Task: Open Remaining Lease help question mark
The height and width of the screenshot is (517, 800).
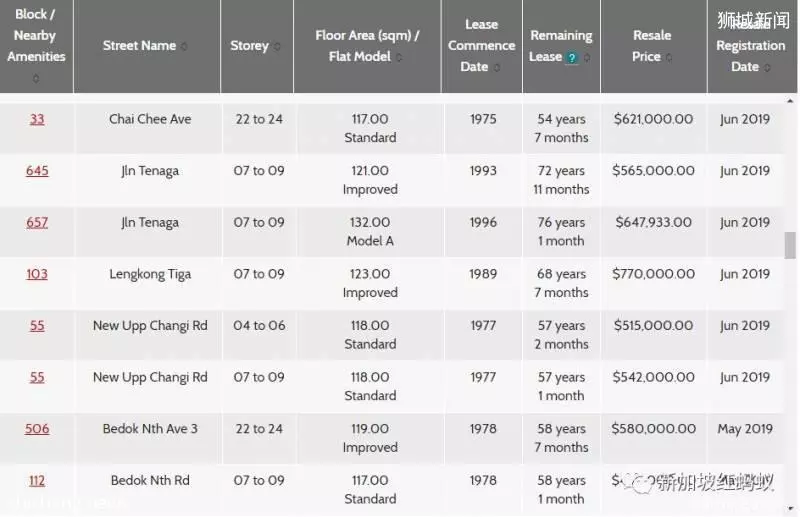Action: point(572,58)
